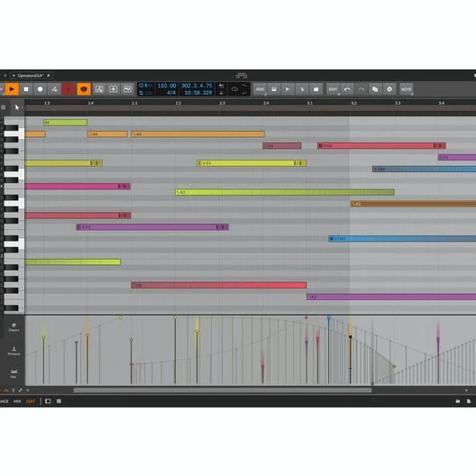
Task: Click the purple expression point on the right side of the expression editor
Action: pyautogui.click(x=438, y=338)
